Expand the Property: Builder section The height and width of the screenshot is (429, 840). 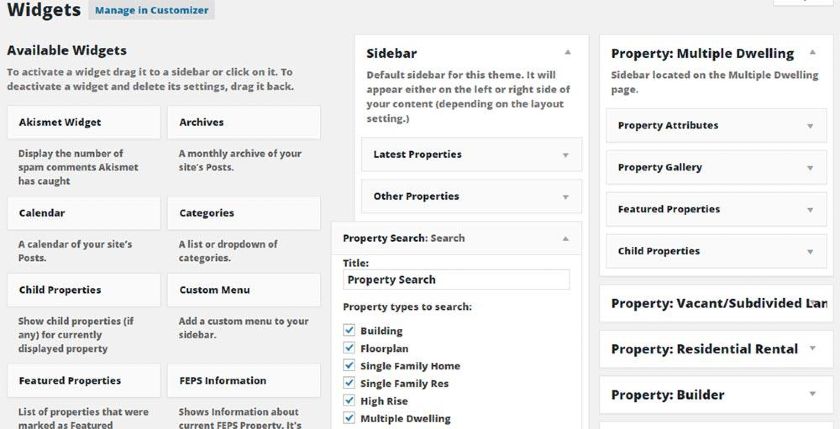click(x=812, y=394)
